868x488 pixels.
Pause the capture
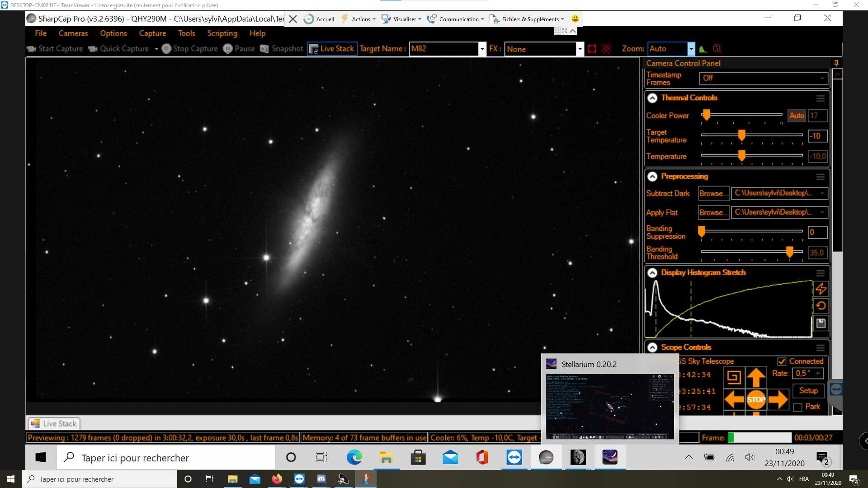[x=239, y=49]
